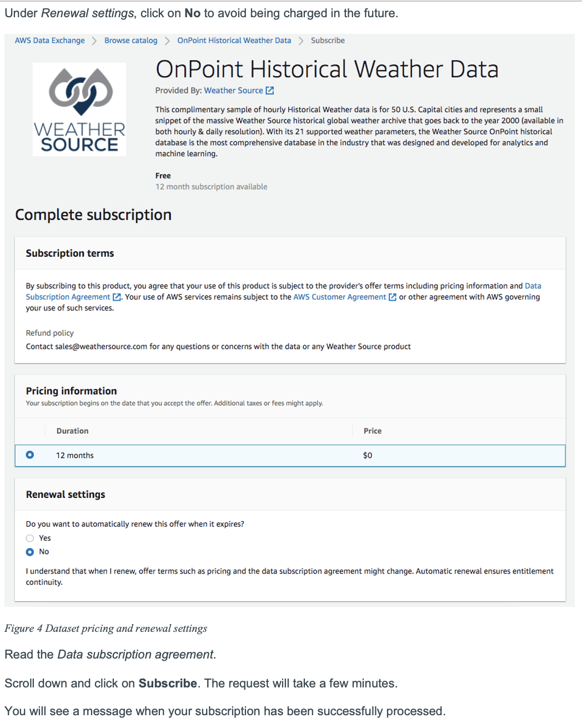Click the Subscribe breadcrumb entry
The height and width of the screenshot is (728, 582).
click(328, 40)
